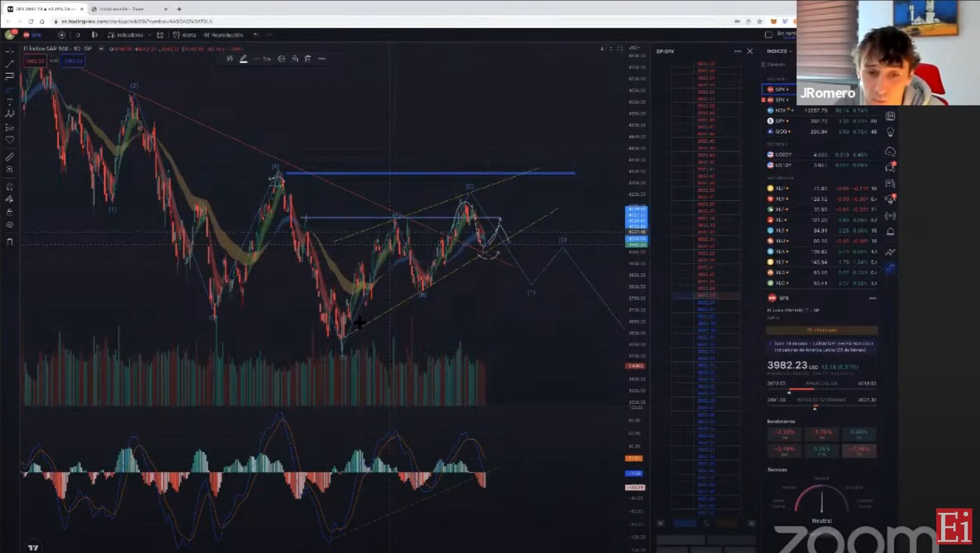Image resolution: width=980 pixels, height=553 pixels.
Task: Select XLK in the watchlist
Action: coord(821,252)
